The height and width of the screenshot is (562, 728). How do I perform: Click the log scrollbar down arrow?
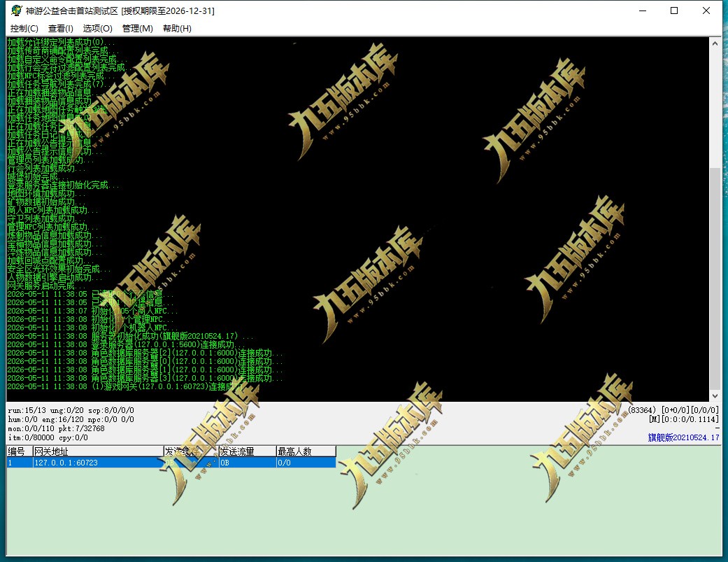[x=715, y=395]
